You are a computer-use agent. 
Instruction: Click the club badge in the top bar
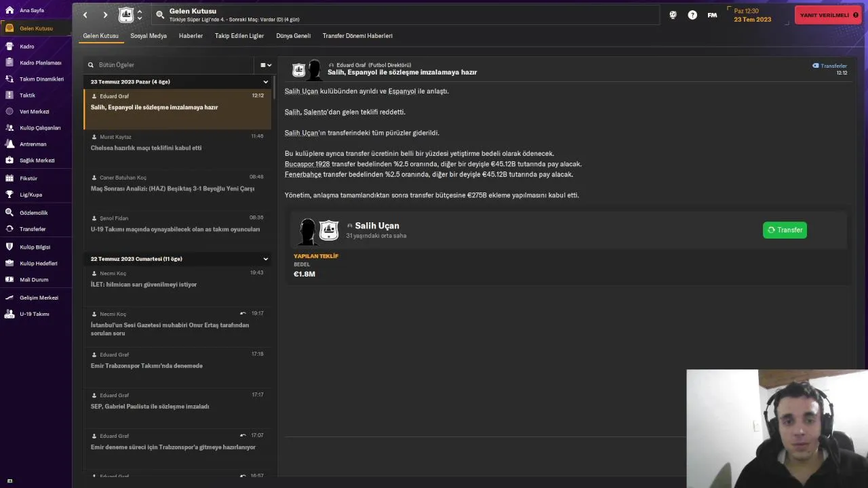(126, 15)
